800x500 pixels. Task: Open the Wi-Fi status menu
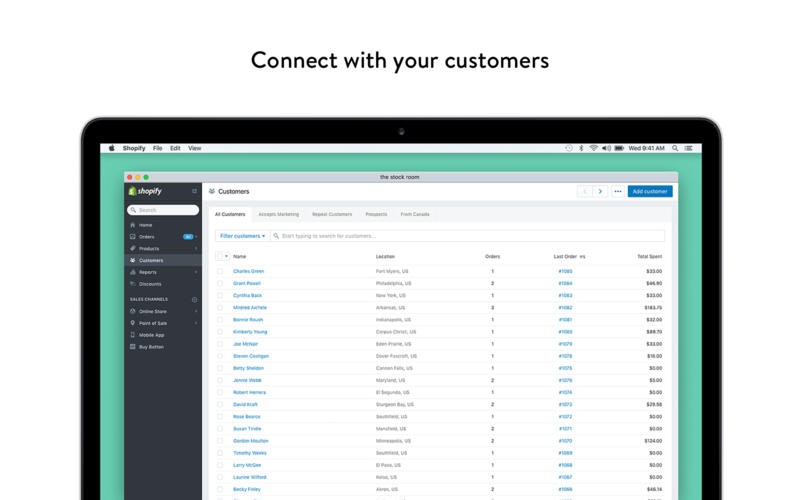coord(593,148)
